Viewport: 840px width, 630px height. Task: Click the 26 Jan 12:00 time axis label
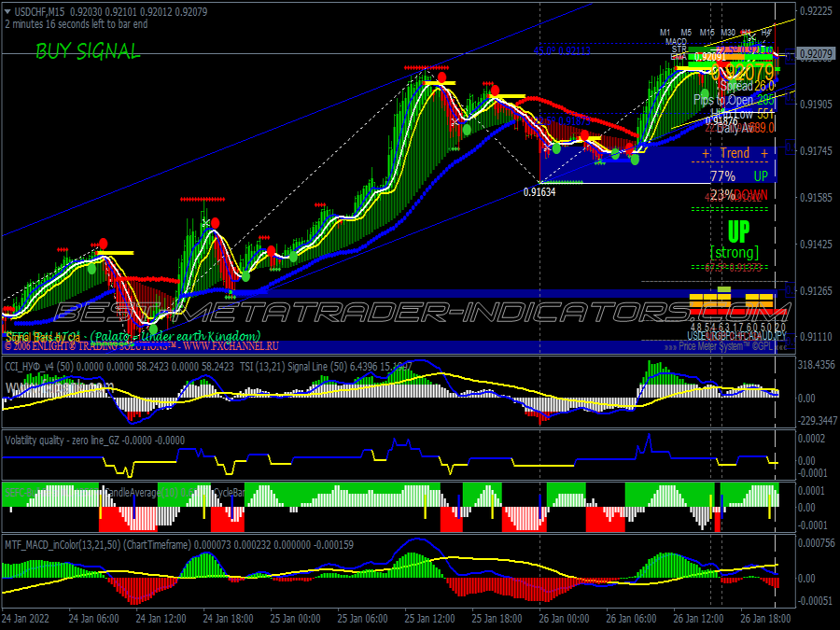[x=698, y=618]
